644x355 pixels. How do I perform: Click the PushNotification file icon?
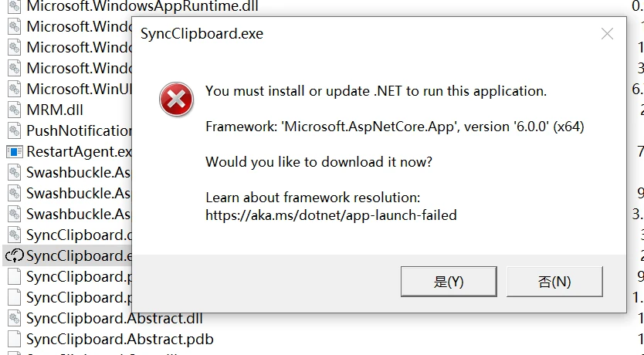(14, 130)
